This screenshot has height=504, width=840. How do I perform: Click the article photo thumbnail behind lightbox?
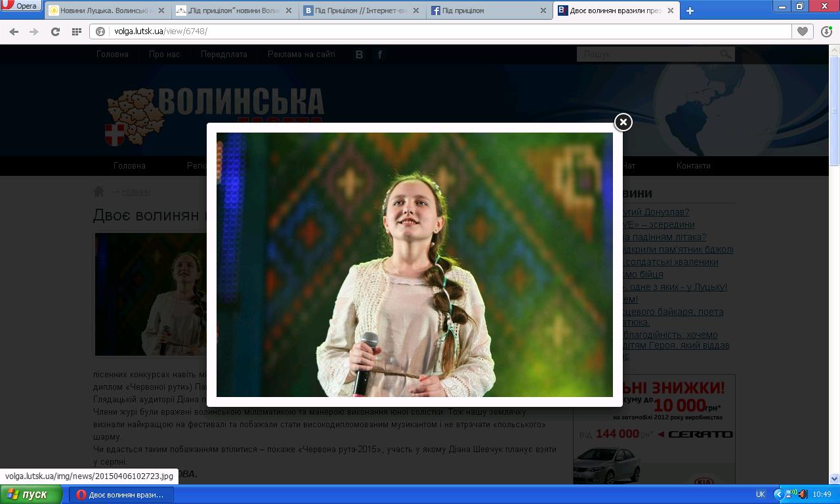151,294
